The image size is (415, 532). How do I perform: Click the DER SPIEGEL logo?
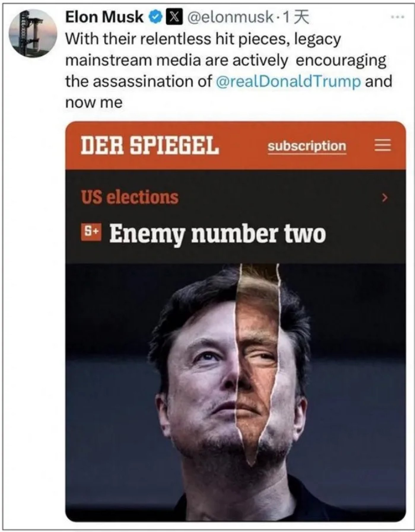coord(150,145)
